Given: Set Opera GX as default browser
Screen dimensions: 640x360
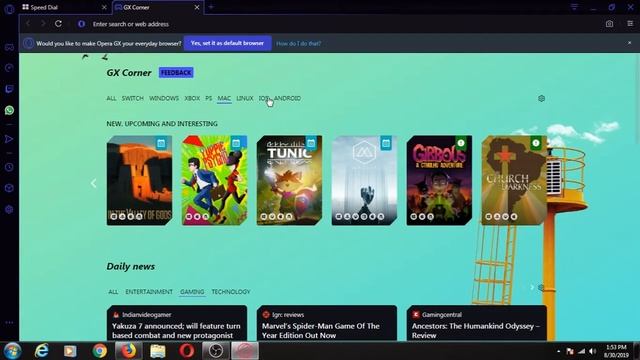Looking at the screenshot, I should pyautogui.click(x=227, y=43).
